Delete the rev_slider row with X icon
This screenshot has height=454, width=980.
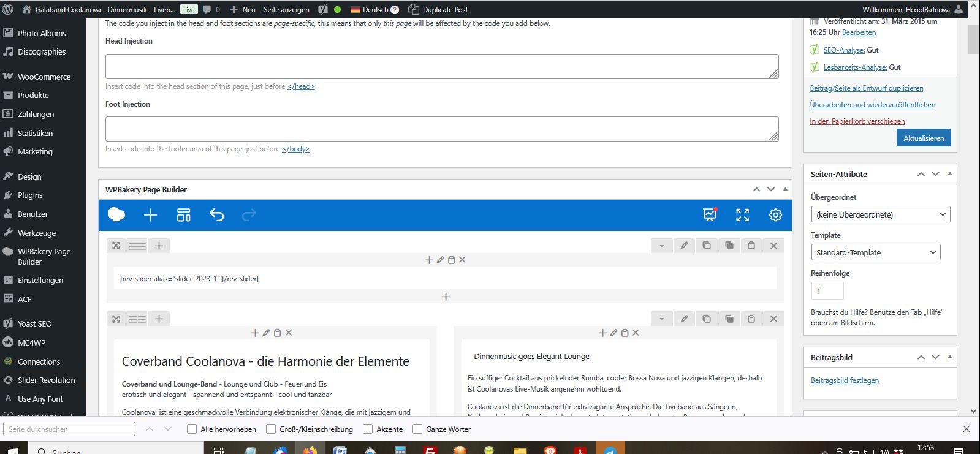tap(773, 246)
